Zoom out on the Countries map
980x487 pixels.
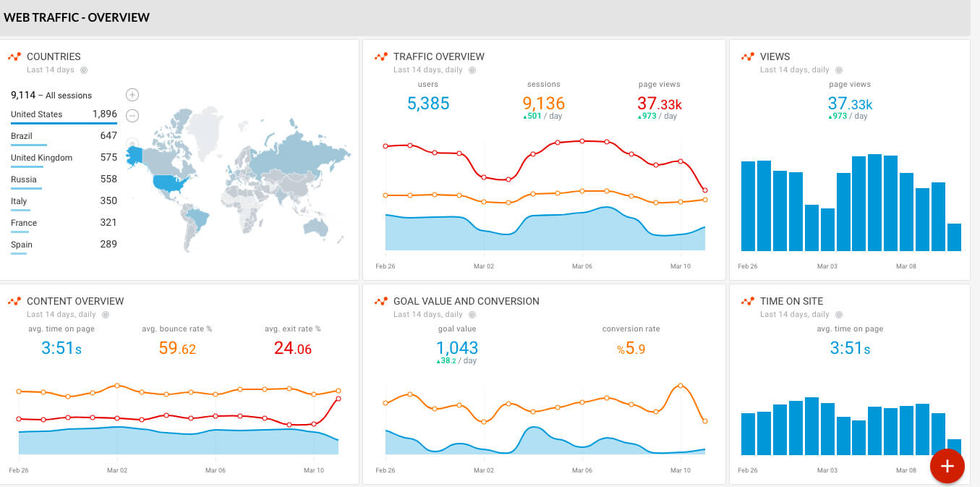coord(132,116)
